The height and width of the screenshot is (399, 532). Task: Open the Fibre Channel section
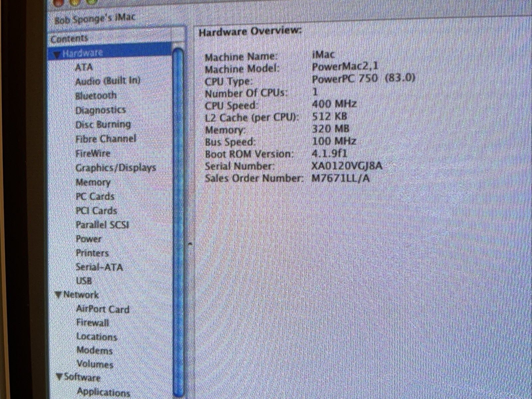[x=106, y=139]
